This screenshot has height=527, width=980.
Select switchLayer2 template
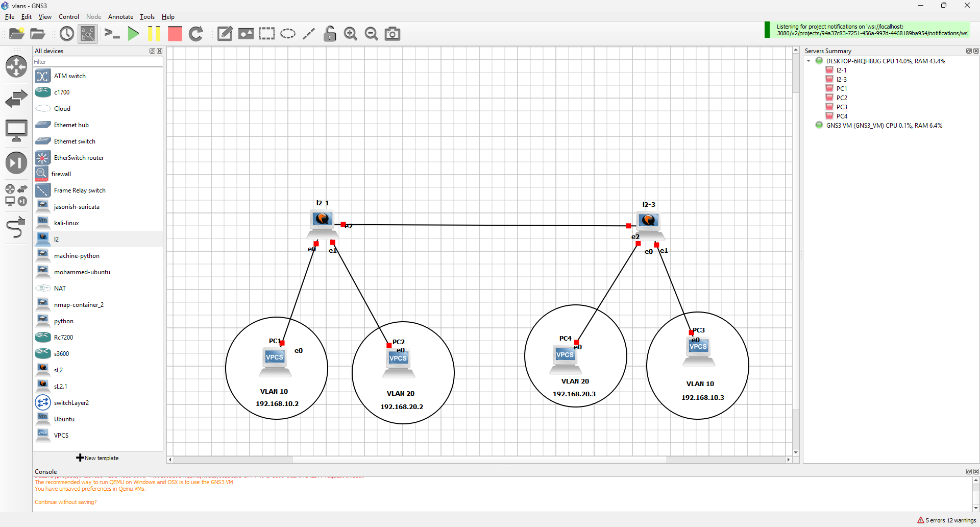pos(98,403)
